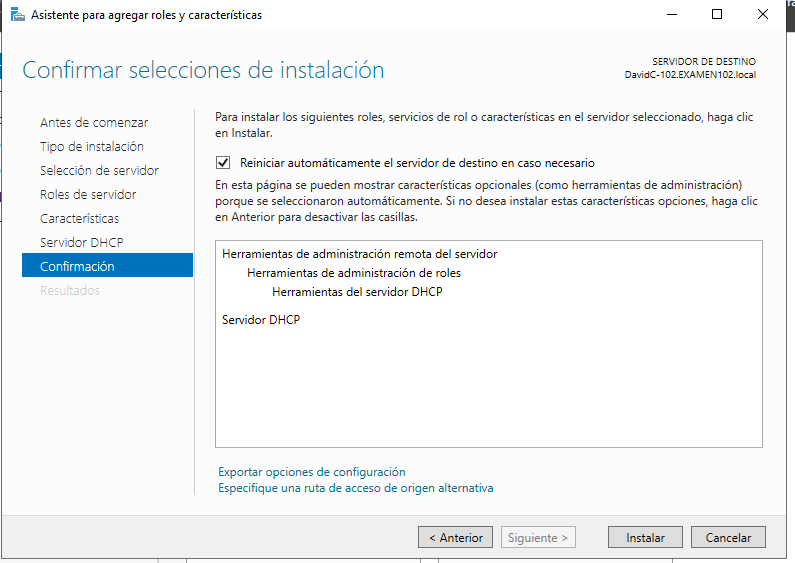The height and width of the screenshot is (563, 795).
Task: Select Herramientas de administración de roles entry
Action: point(354,273)
